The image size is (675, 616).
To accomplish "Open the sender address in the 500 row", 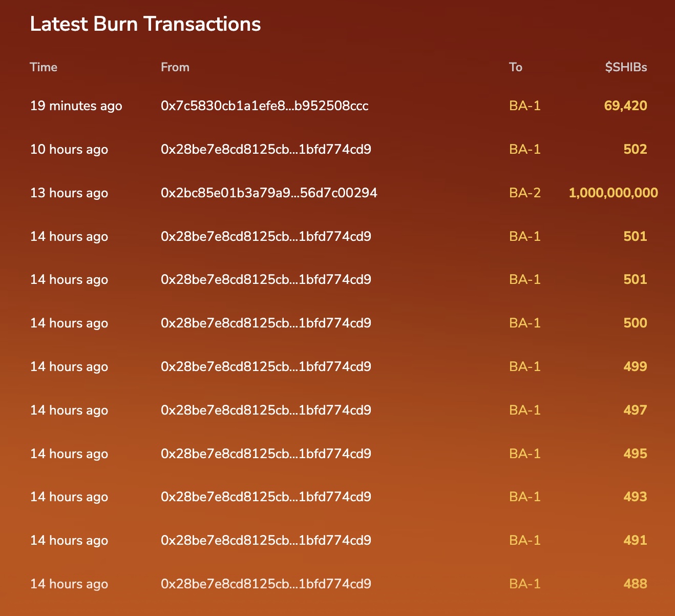I will click(x=266, y=323).
